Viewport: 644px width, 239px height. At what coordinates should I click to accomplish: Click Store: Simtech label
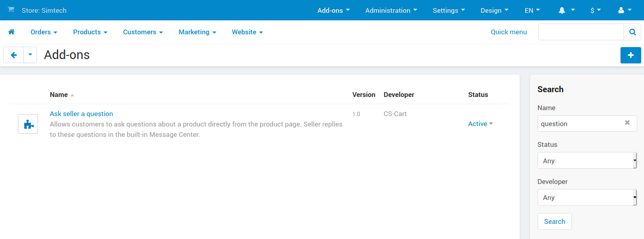[44, 10]
